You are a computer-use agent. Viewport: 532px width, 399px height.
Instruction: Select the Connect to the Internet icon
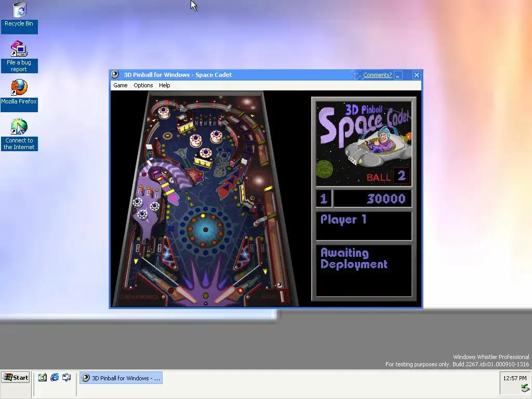pos(19,135)
